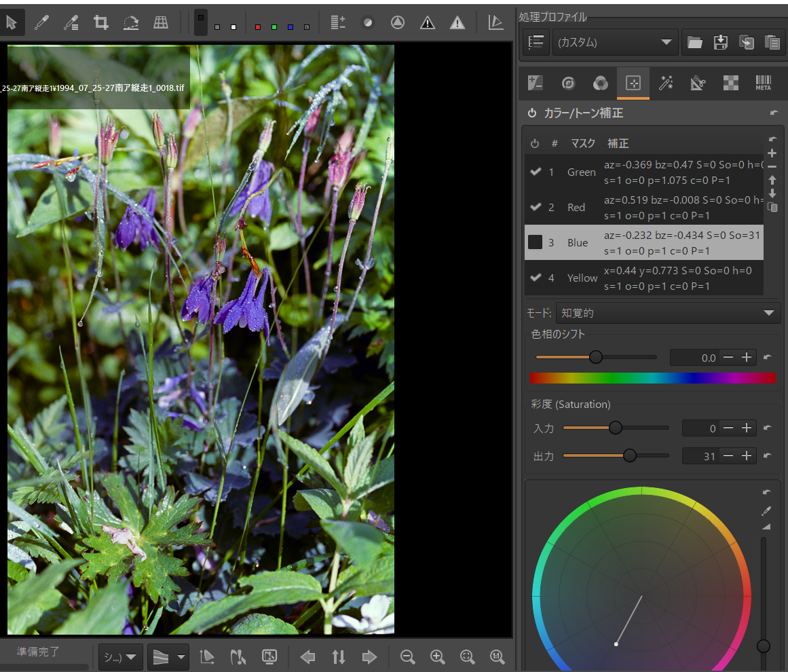788x672 pixels.
Task: Disable the Green correction row checkmark
Action: click(536, 172)
